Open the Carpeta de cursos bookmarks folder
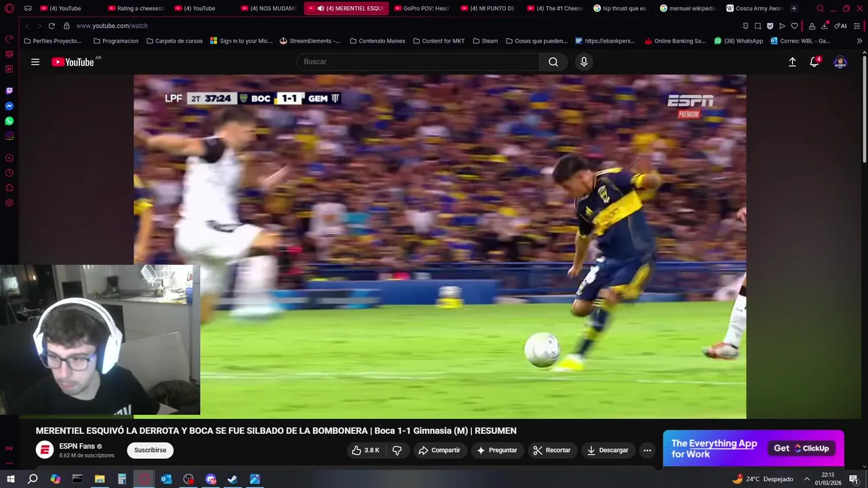The image size is (868, 488). pyautogui.click(x=174, y=41)
